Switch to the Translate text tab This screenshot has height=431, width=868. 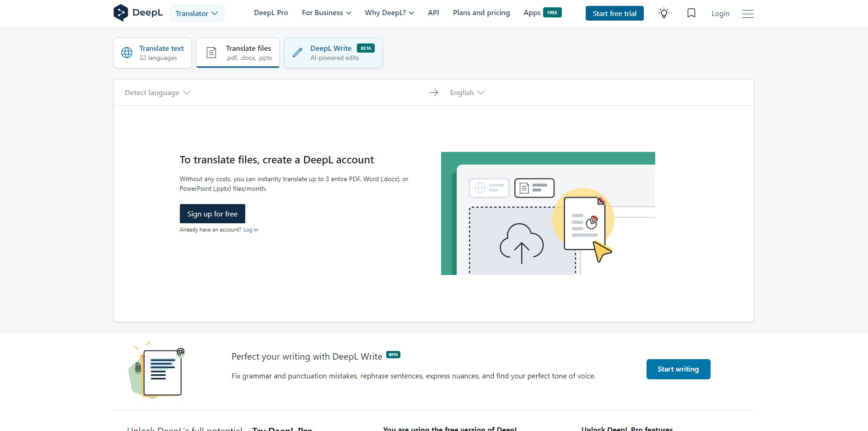[x=152, y=53]
